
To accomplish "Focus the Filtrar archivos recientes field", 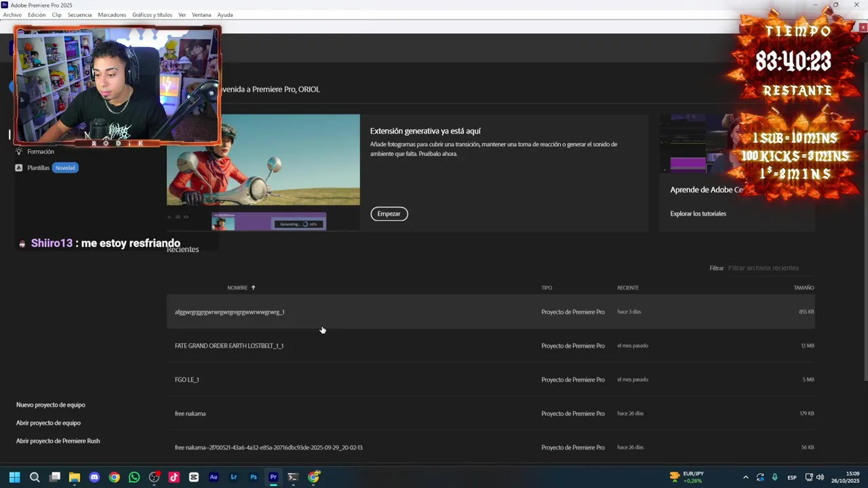I will point(771,268).
